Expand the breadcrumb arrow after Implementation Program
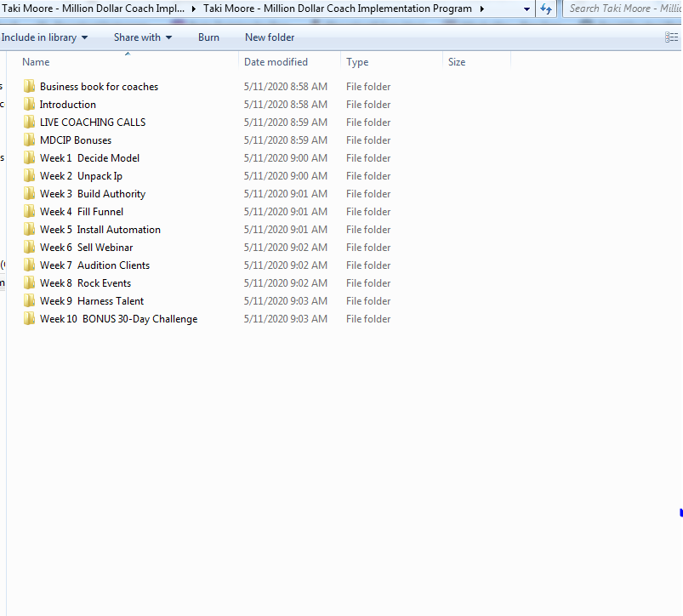The width and height of the screenshot is (683, 616). [x=482, y=9]
